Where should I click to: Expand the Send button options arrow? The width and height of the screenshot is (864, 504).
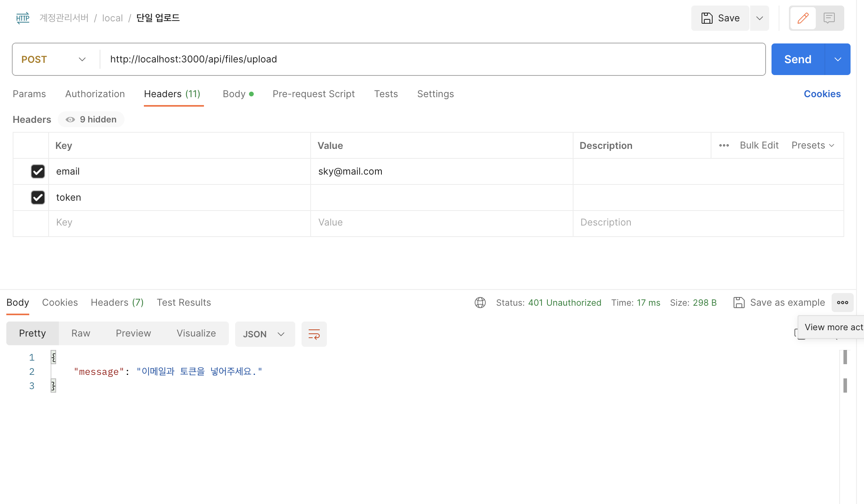click(838, 59)
